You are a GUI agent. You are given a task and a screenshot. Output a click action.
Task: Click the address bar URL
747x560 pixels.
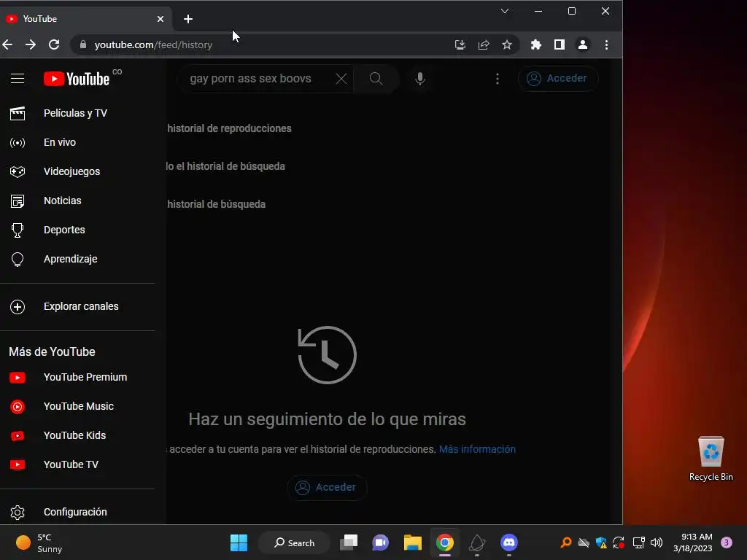click(x=153, y=44)
